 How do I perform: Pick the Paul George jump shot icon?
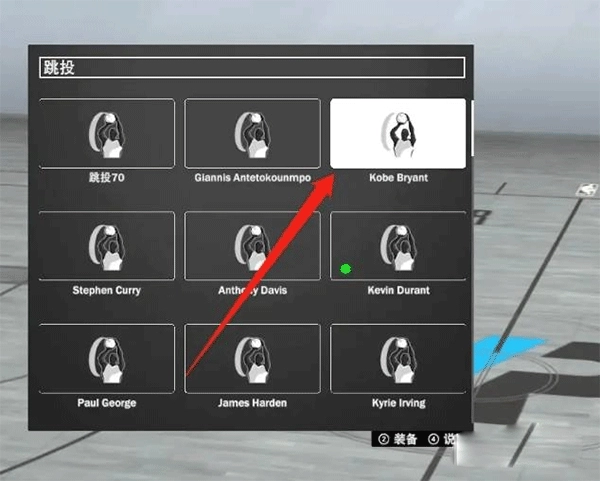[107, 358]
